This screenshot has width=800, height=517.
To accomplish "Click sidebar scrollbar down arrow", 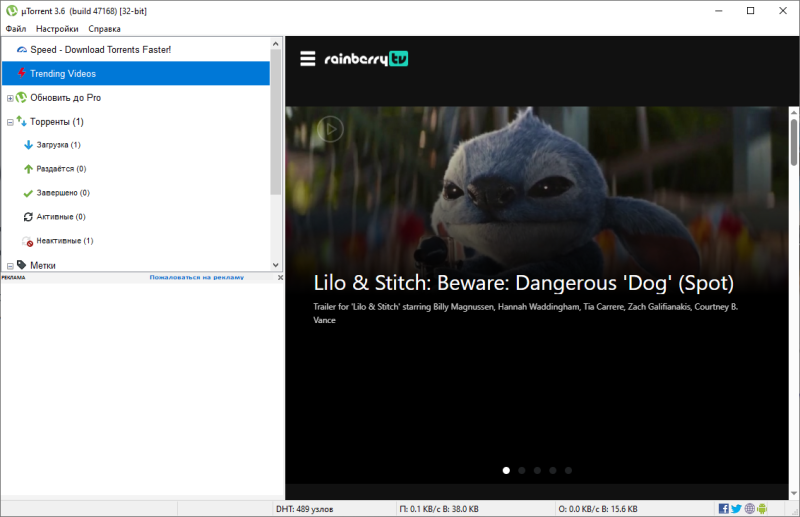I will (x=276, y=265).
